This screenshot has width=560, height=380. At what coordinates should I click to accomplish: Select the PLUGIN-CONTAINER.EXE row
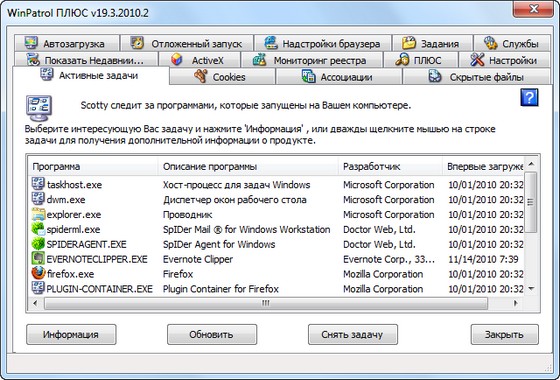(276, 289)
